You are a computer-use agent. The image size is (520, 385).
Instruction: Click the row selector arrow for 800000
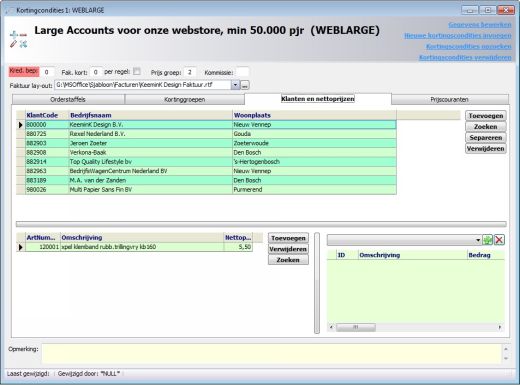coord(20,125)
